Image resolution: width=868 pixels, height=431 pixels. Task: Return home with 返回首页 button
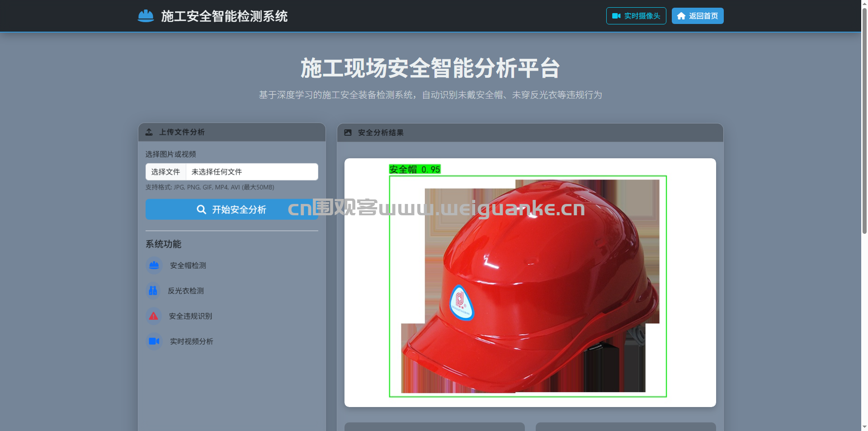pos(697,16)
